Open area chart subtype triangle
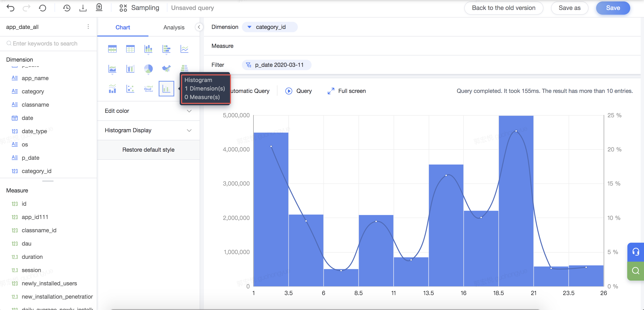644x310 pixels. [112, 74]
